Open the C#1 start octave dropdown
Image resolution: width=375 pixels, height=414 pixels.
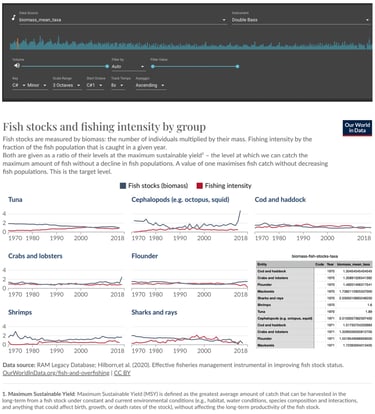coord(95,85)
